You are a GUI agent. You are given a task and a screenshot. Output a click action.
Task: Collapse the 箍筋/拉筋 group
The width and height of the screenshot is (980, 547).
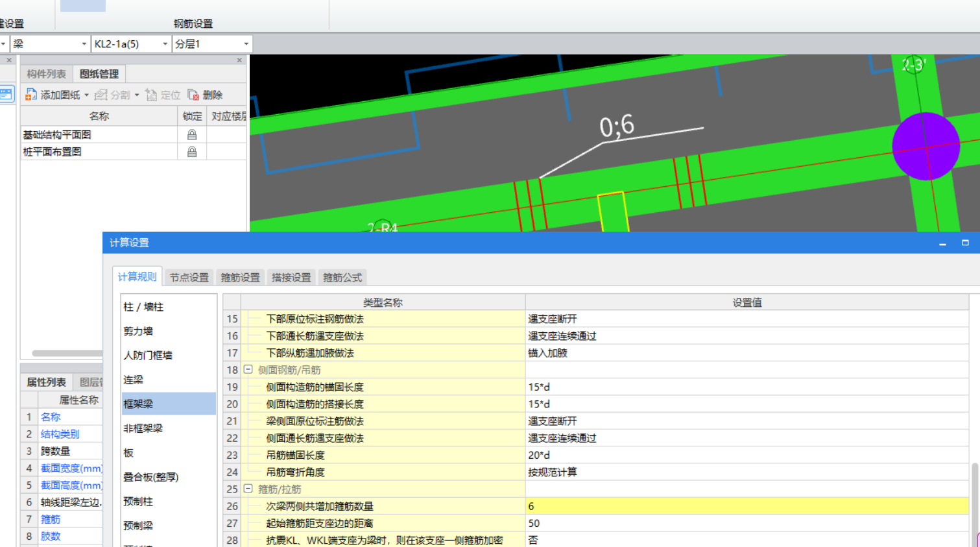[248, 489]
